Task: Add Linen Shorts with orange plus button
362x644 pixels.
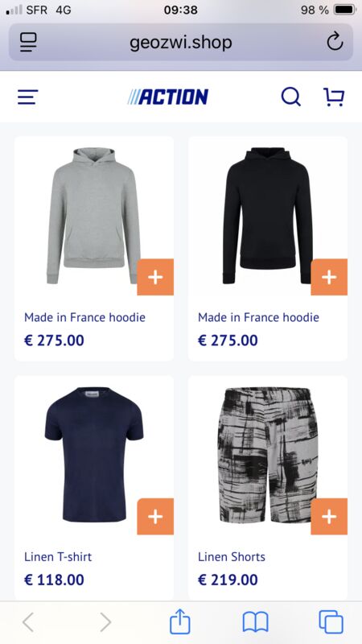Action: click(x=329, y=517)
